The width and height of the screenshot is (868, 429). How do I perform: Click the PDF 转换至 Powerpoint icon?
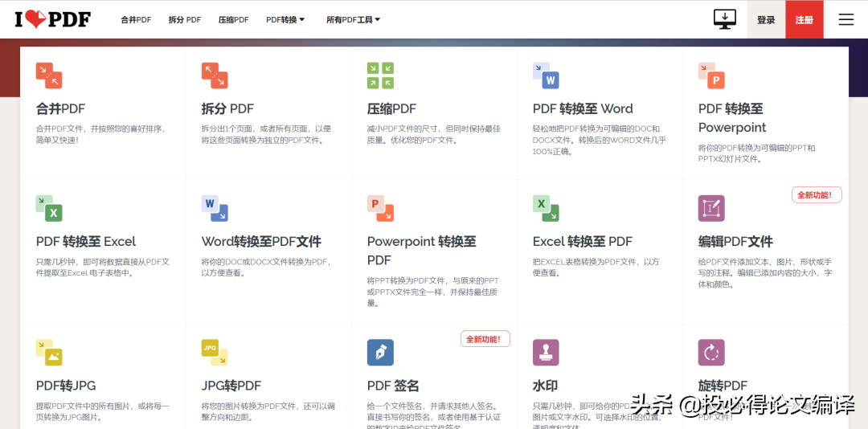click(711, 76)
